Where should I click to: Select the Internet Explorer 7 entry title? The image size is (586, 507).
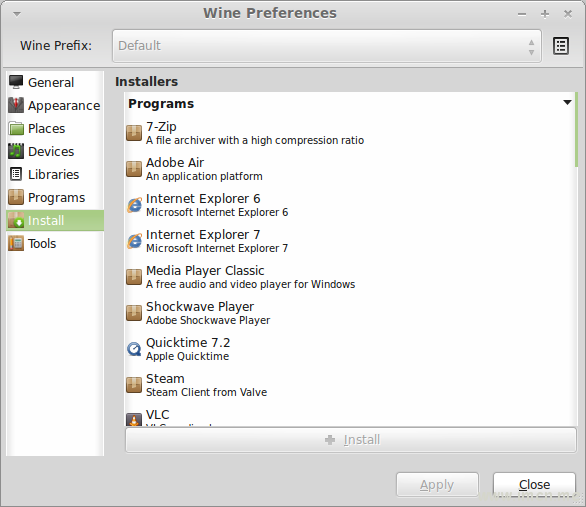tap(203, 235)
